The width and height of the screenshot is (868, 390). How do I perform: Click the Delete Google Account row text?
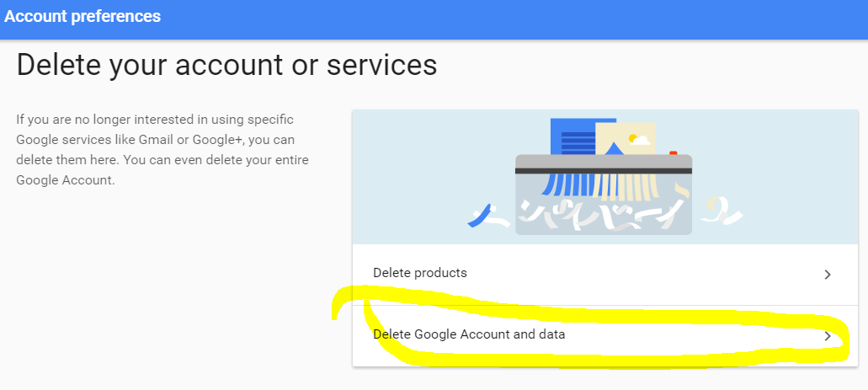469,334
